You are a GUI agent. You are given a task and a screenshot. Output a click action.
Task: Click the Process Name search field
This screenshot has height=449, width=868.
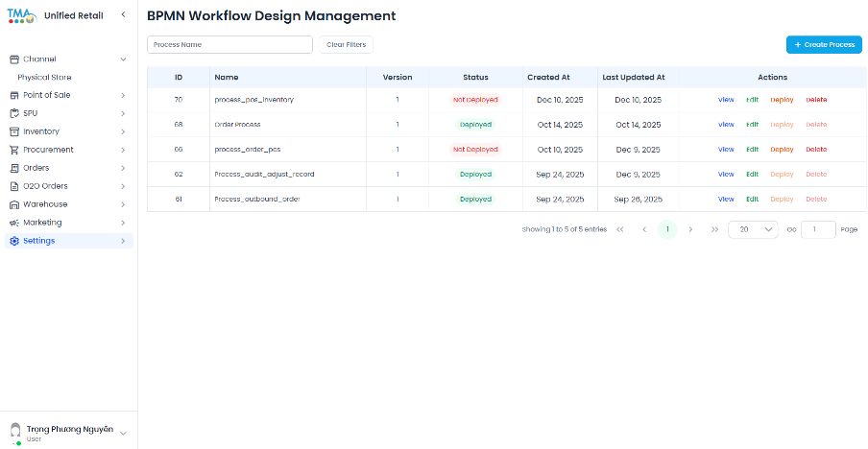[x=229, y=45]
